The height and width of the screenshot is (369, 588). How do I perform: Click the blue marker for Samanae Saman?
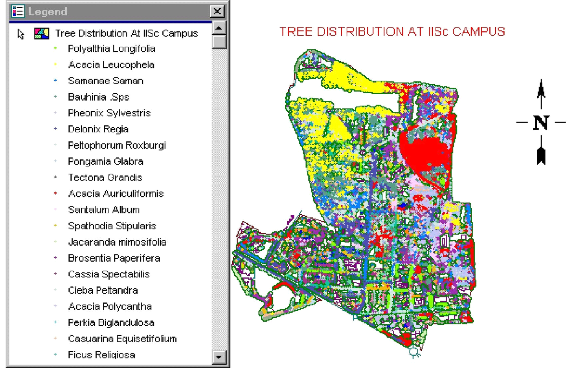tap(55, 81)
